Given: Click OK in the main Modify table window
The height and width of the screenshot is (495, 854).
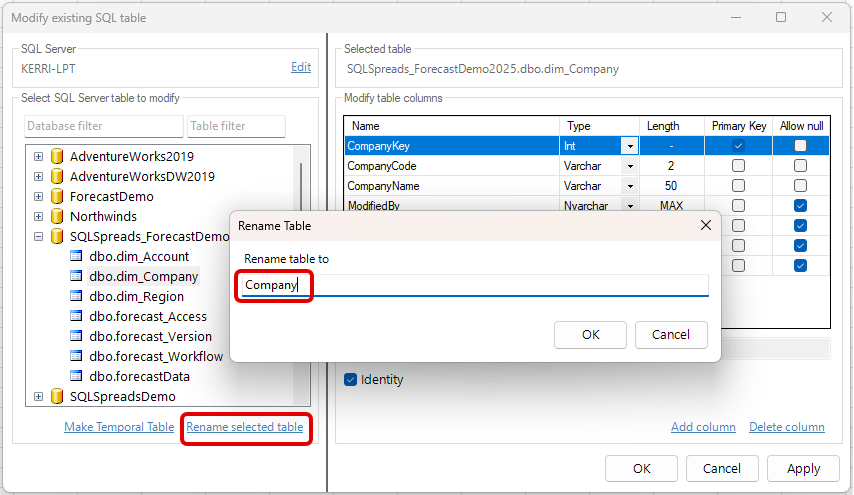Looking at the screenshot, I should click(642, 468).
